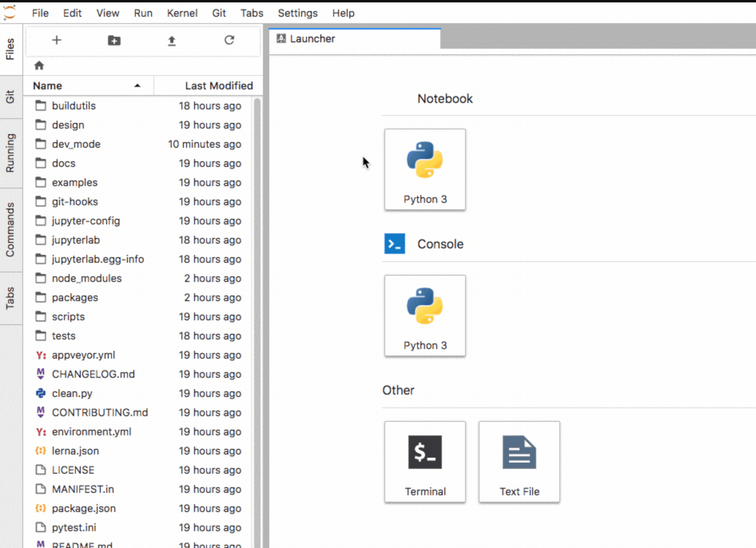Launch Python 3 notebook from Notebook section
756x548 pixels.
point(425,169)
